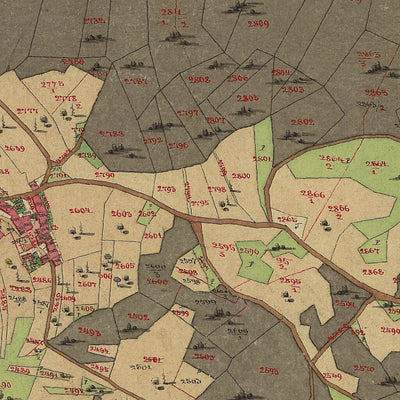
Task: Select the parcel number 2601
Action: 153,236
